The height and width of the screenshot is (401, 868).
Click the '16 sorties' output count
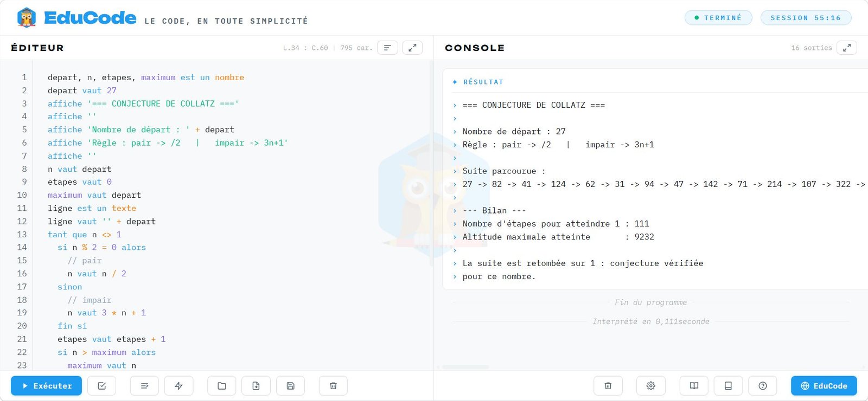[x=812, y=48]
